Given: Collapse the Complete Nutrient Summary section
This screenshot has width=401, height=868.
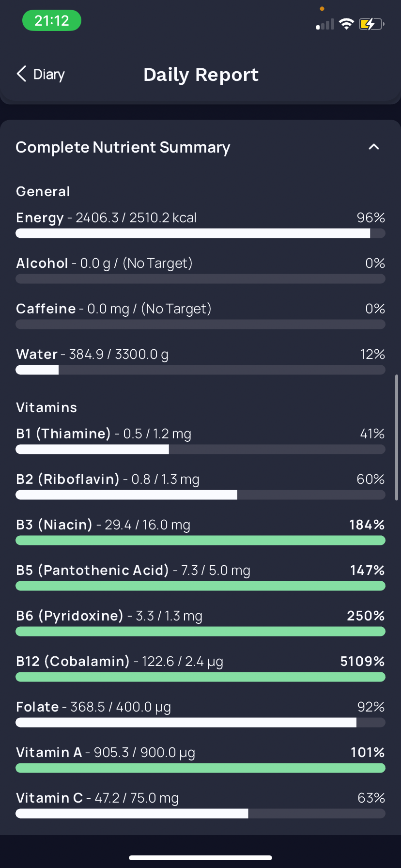Looking at the screenshot, I should [x=373, y=147].
